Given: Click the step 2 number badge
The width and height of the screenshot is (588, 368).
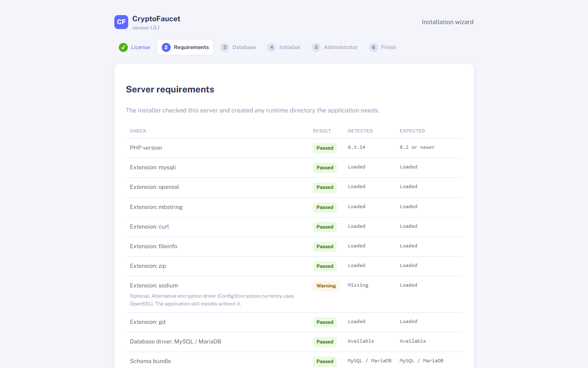Looking at the screenshot, I should pos(166,47).
